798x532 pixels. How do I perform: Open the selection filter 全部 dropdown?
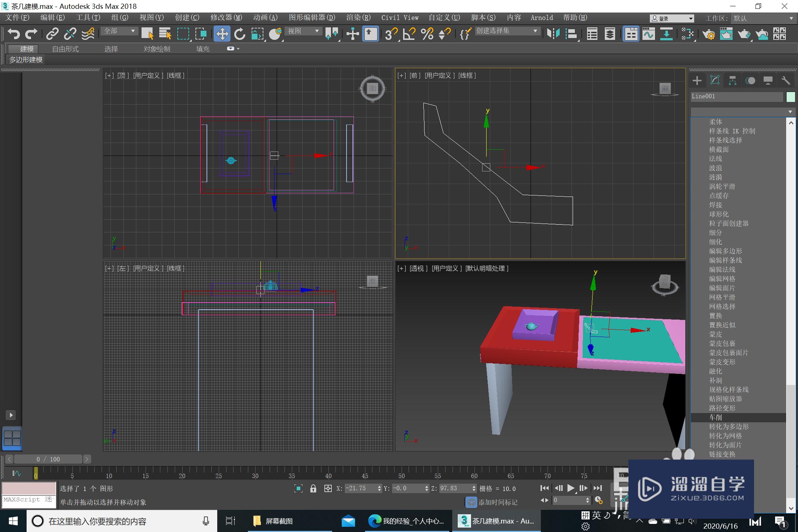[x=119, y=31]
